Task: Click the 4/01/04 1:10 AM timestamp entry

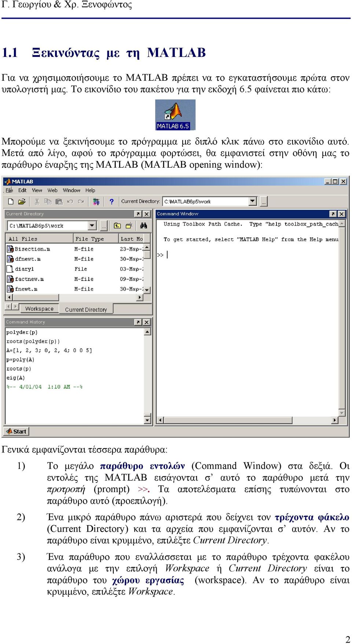Action: click(x=44, y=387)
